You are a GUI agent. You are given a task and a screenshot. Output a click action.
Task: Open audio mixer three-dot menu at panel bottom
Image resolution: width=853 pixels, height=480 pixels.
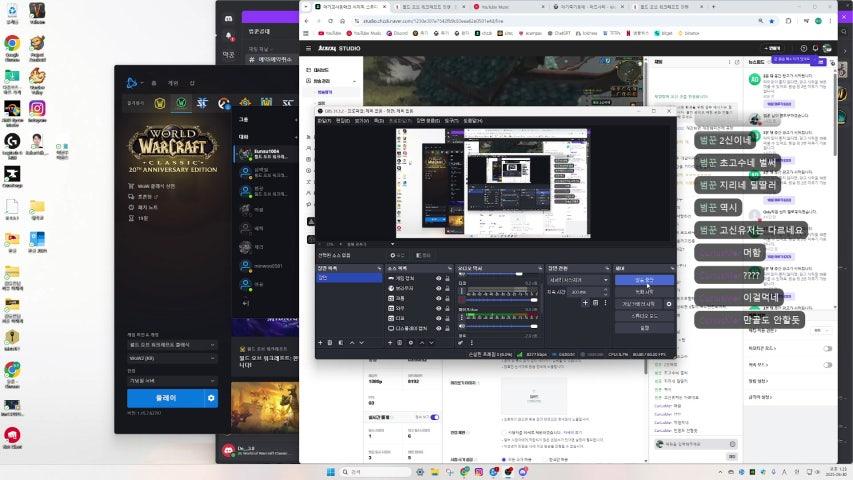pos(472,342)
